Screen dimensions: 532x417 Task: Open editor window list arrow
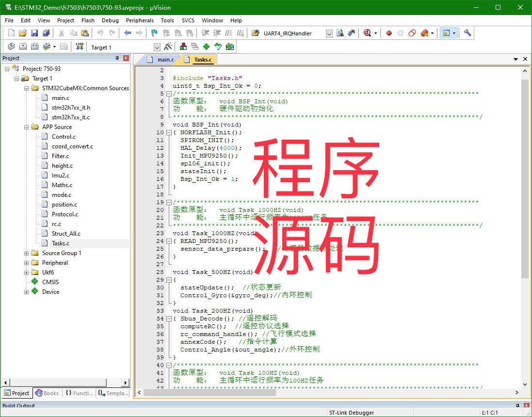point(516,59)
